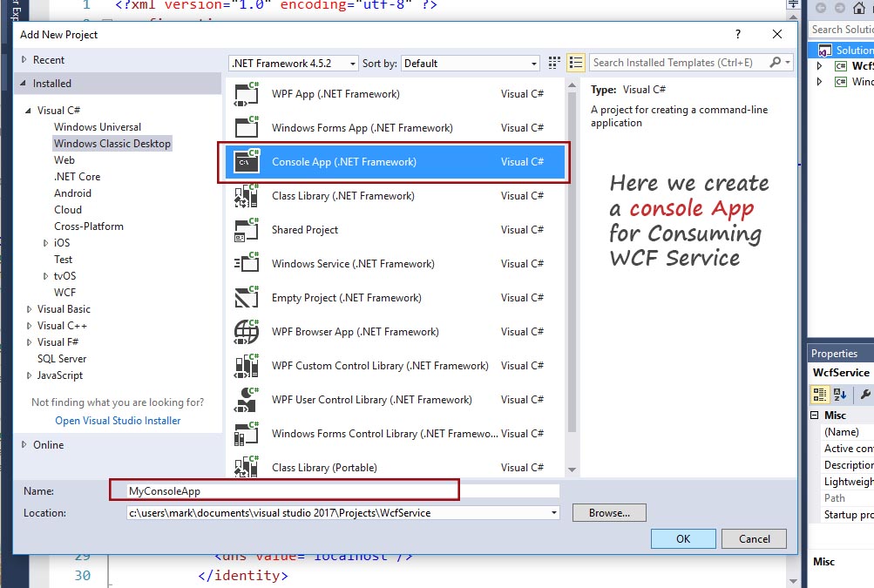
Task: Click the Name text field
Action: tap(342, 491)
